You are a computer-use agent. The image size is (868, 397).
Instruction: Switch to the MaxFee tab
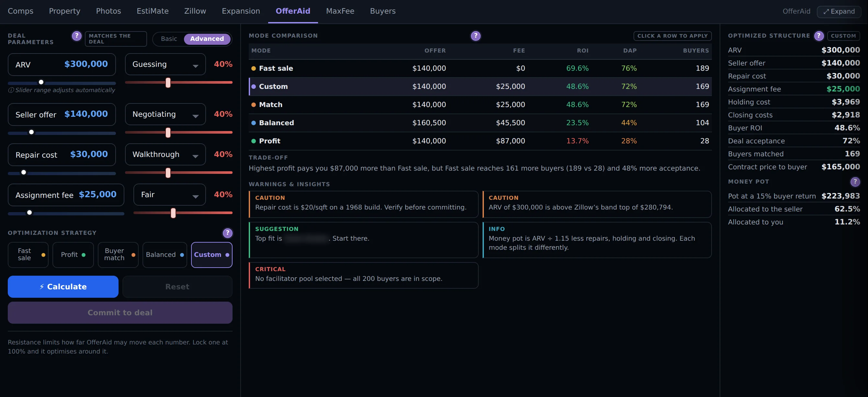point(340,11)
